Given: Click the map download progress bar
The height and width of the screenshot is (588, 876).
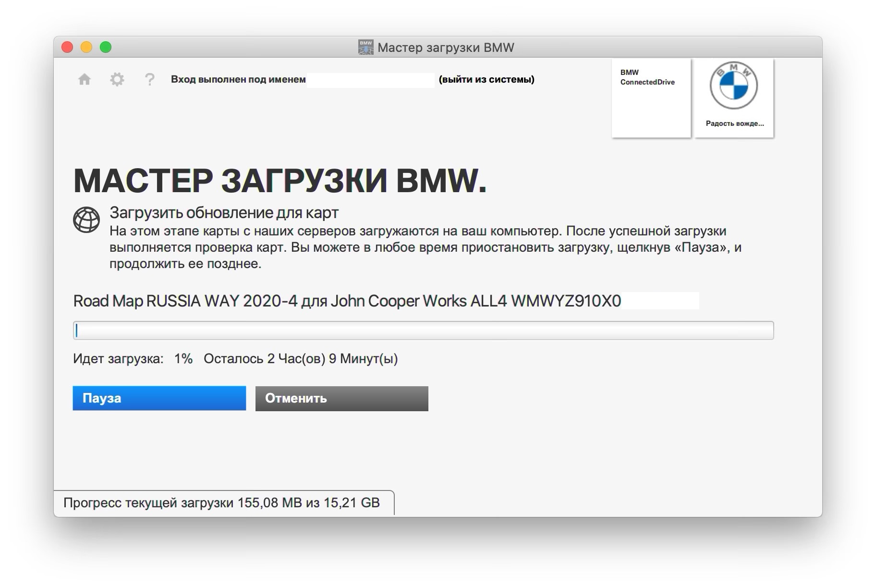Looking at the screenshot, I should pos(423,331).
